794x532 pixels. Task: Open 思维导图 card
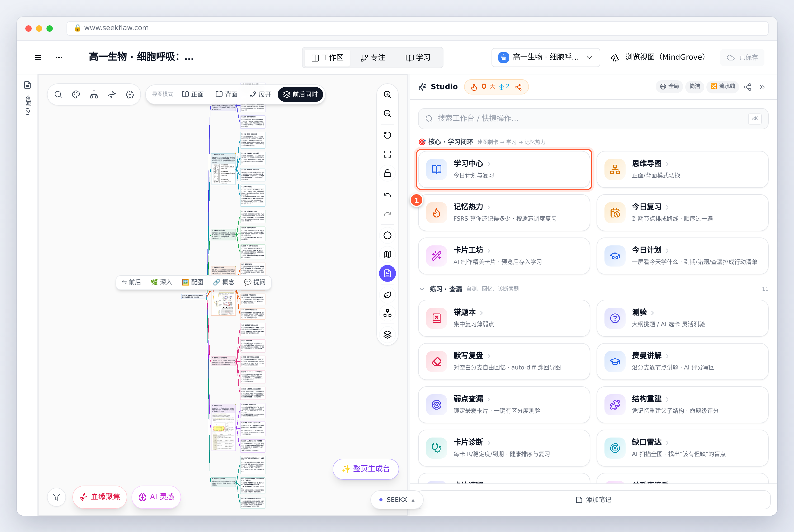(682, 169)
